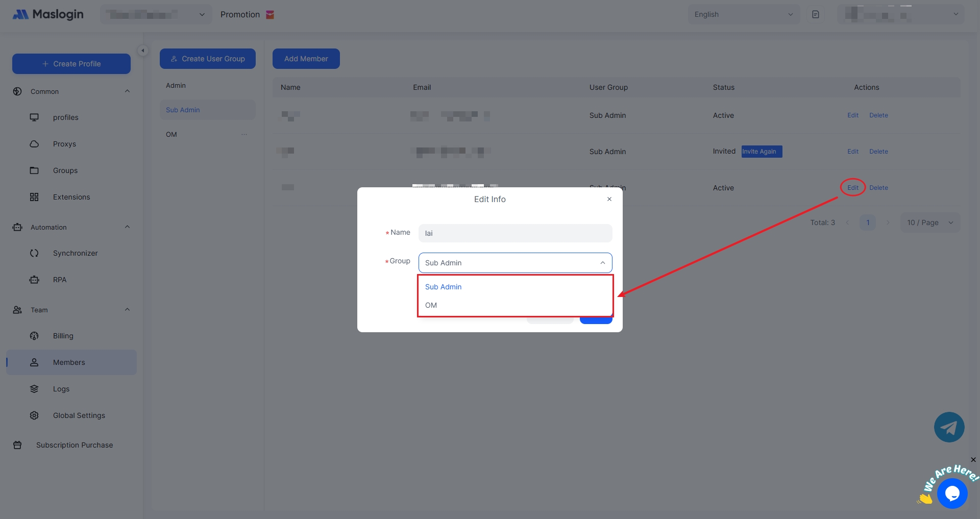980x519 pixels.
Task: Click the document icon in header
Action: [x=816, y=14]
